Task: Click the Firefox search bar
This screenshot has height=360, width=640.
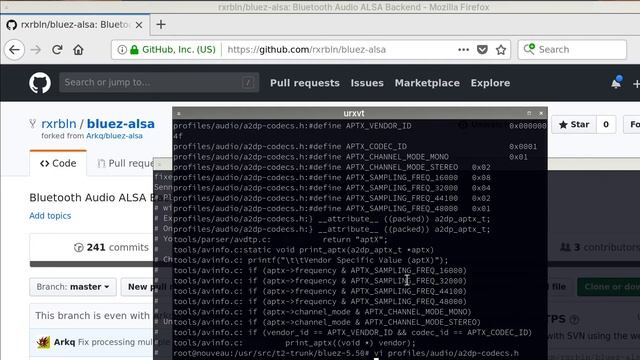Action: [572, 50]
